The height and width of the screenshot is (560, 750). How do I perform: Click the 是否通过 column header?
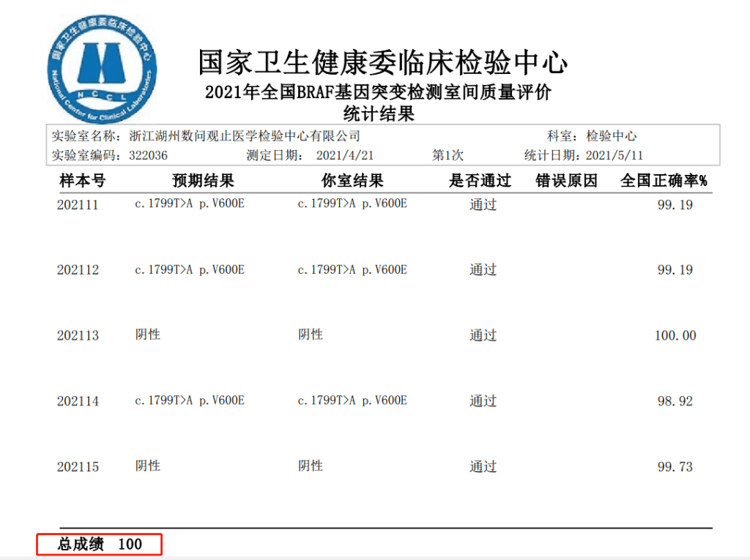pos(480,181)
